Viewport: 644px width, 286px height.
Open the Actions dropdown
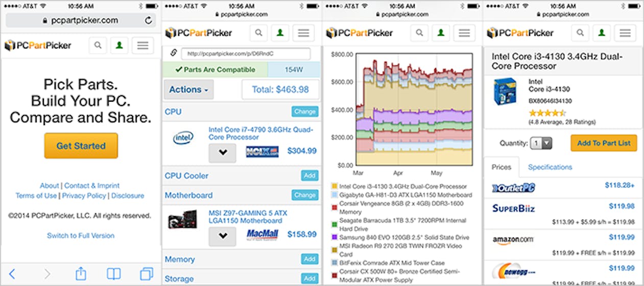188,89
